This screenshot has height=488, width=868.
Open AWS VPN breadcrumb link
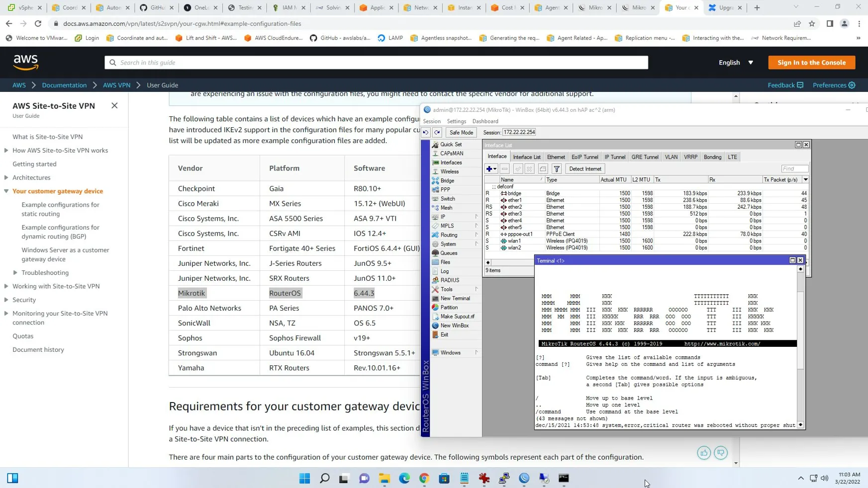click(x=116, y=85)
